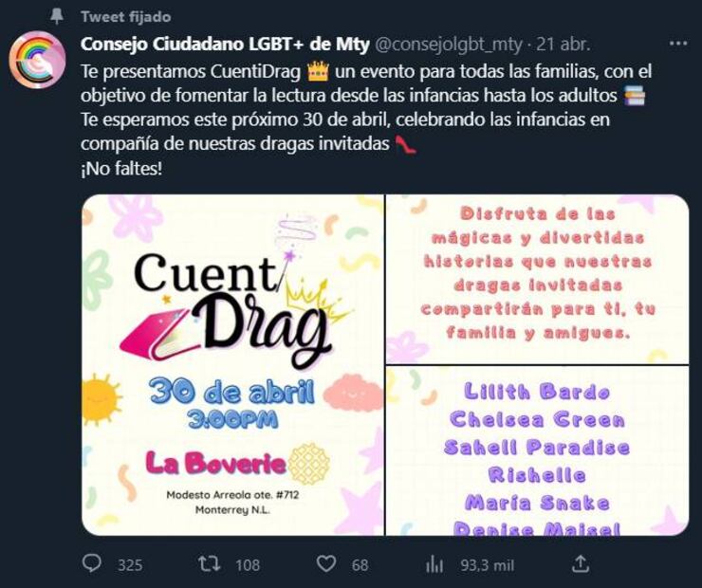
Task: Open the 21 abr. tweet timestamp
Action: click(x=563, y=44)
